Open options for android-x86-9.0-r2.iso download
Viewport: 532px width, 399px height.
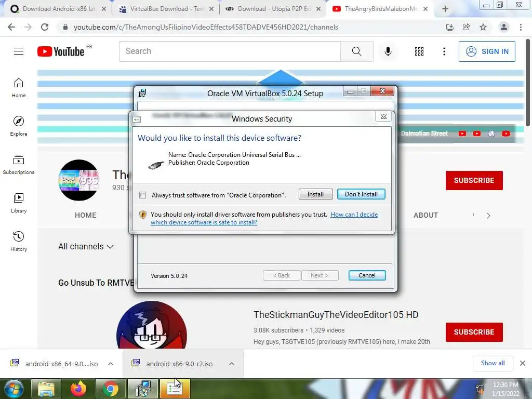(232, 364)
